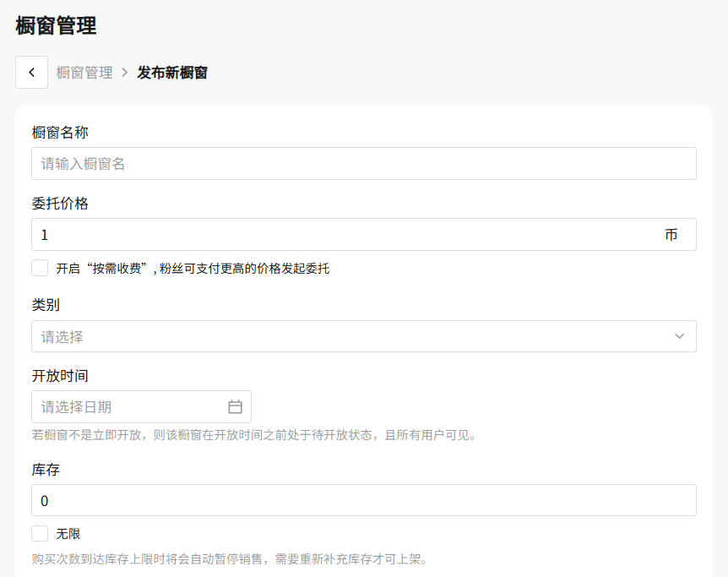728x577 pixels.
Task: Click the hint text starting 若橱窗不是立即开放
Action: [254, 435]
